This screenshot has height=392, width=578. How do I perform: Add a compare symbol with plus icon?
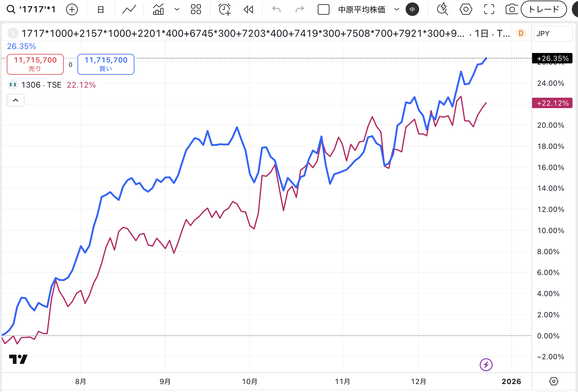tap(72, 9)
